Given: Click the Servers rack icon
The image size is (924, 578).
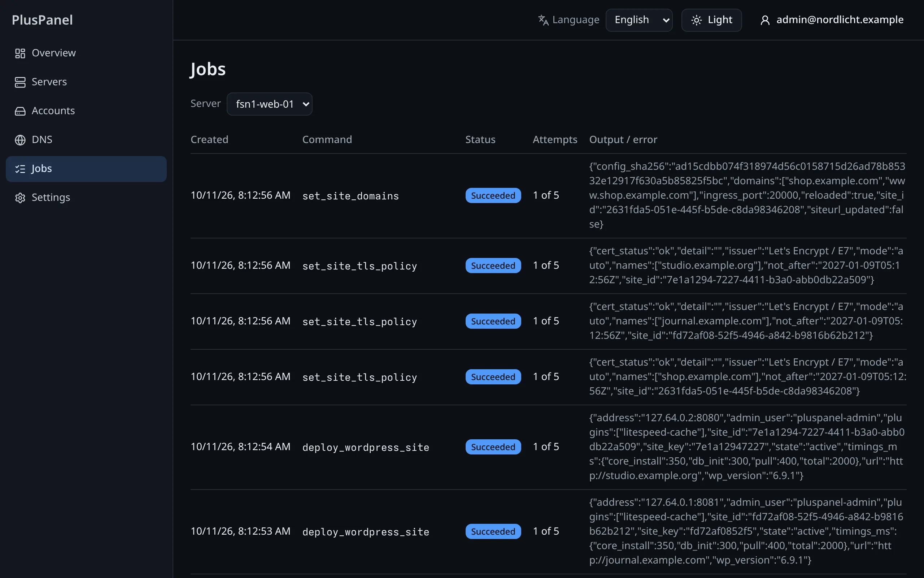Looking at the screenshot, I should (20, 82).
